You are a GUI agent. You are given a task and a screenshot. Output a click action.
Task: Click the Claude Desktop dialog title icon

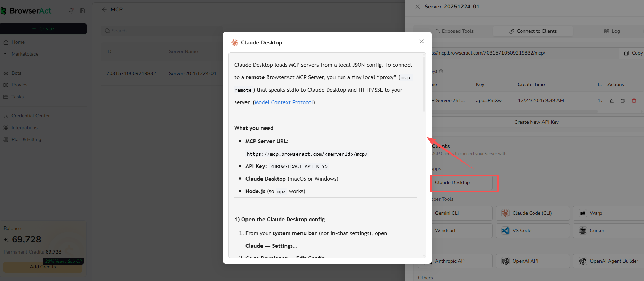pyautogui.click(x=235, y=43)
